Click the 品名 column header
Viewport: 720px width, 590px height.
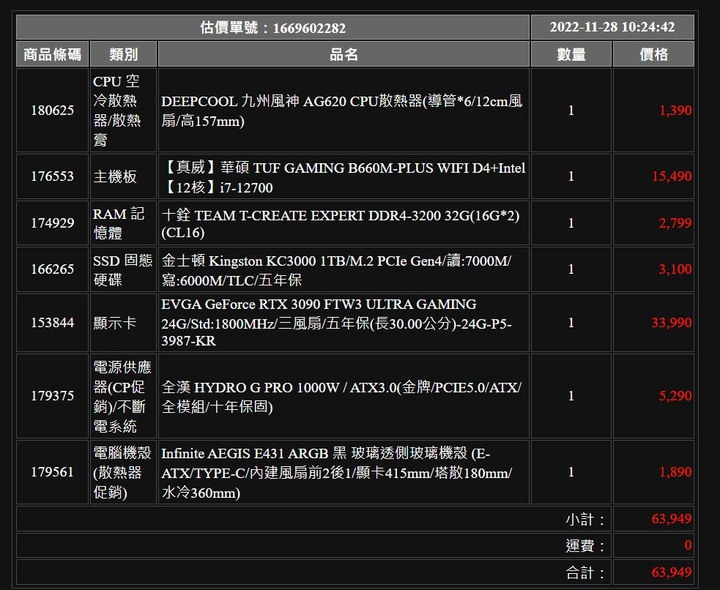343,55
